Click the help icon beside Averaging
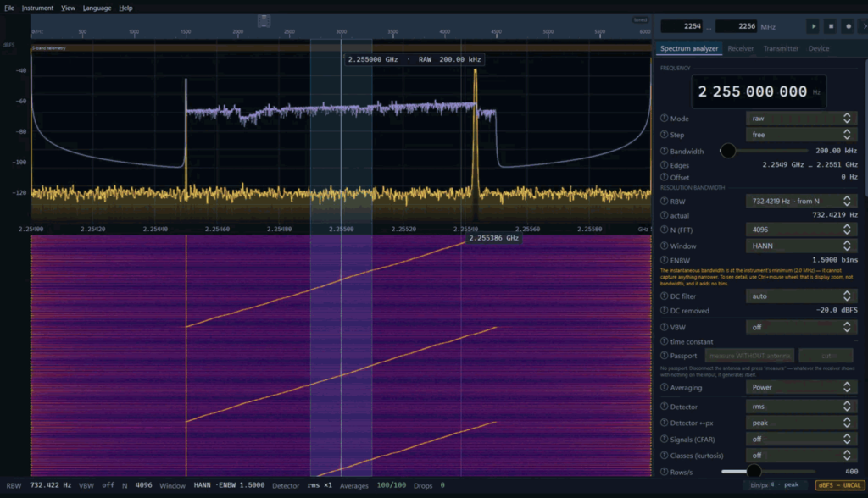This screenshot has height=498, width=868. (664, 387)
